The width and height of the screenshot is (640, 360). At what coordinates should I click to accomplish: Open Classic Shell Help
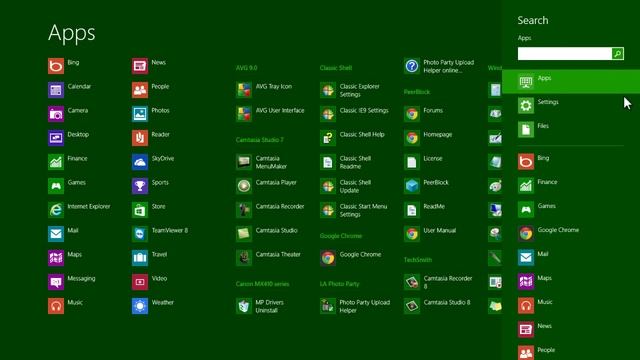352,138
